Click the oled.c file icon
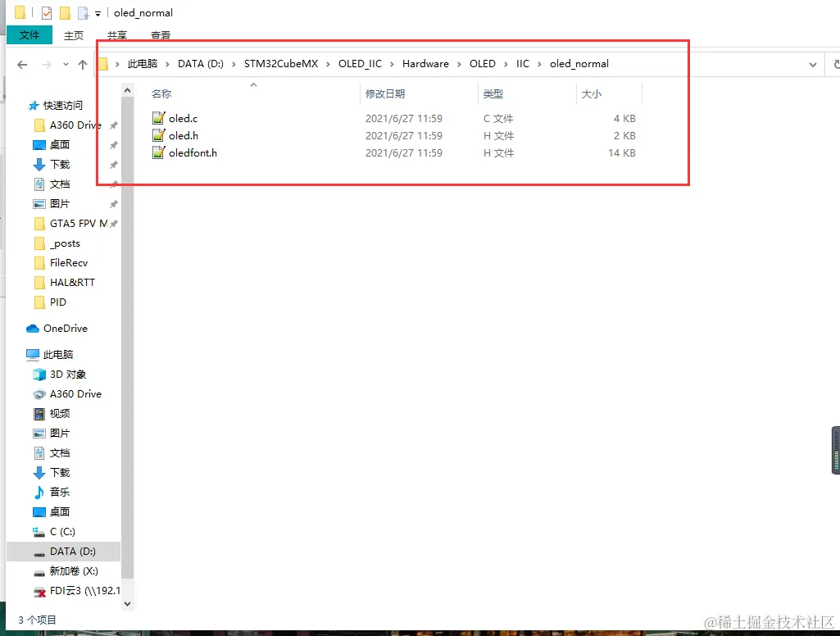840x636 pixels. (x=158, y=118)
